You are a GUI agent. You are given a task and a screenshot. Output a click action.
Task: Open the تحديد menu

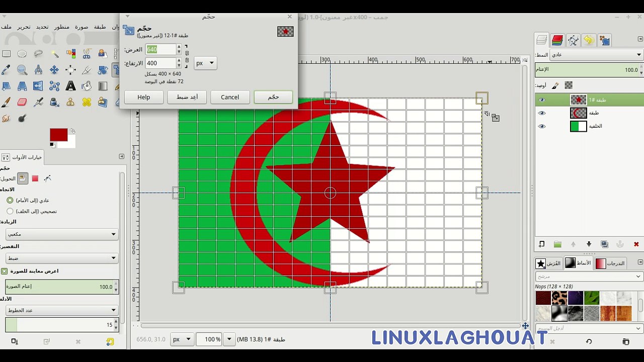pos(42,27)
